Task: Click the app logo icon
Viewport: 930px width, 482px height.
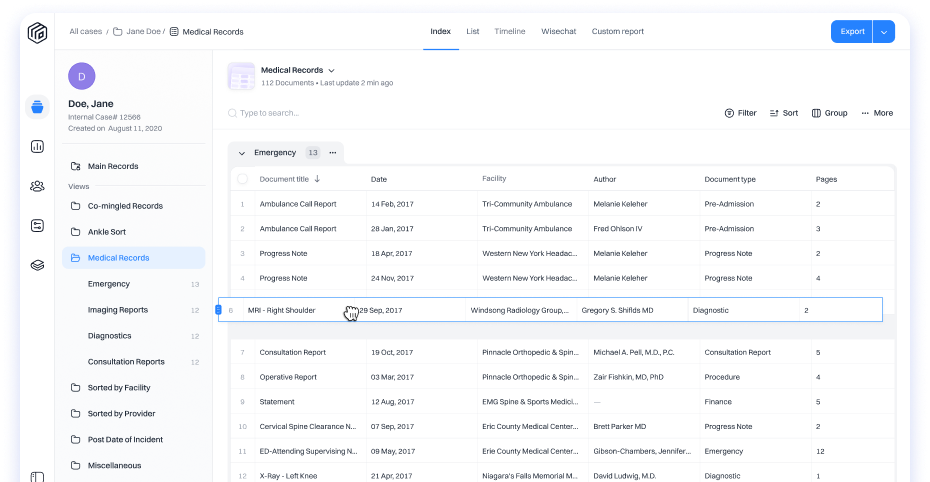Action: coord(37,33)
